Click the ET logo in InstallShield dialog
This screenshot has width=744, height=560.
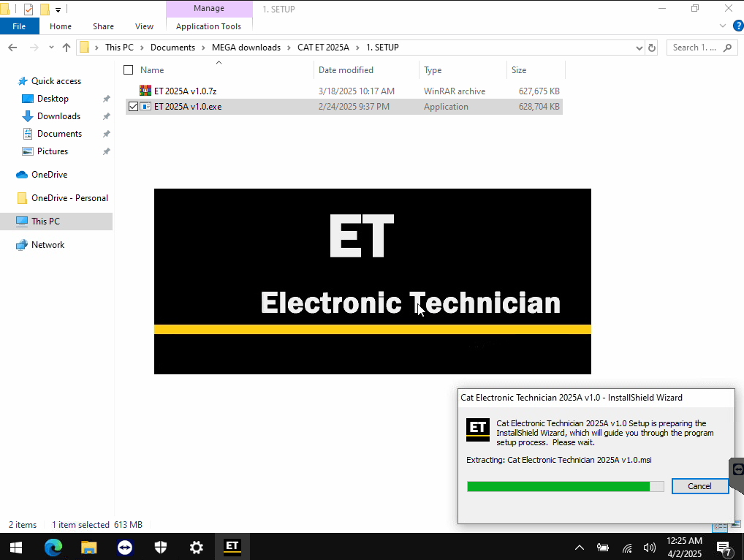(477, 429)
